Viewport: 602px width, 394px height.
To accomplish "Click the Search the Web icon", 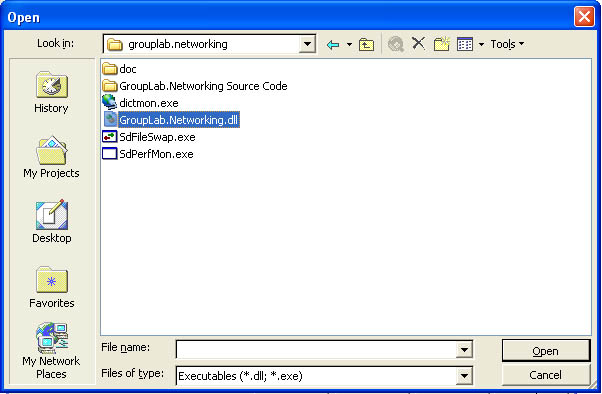I will tap(396, 44).
